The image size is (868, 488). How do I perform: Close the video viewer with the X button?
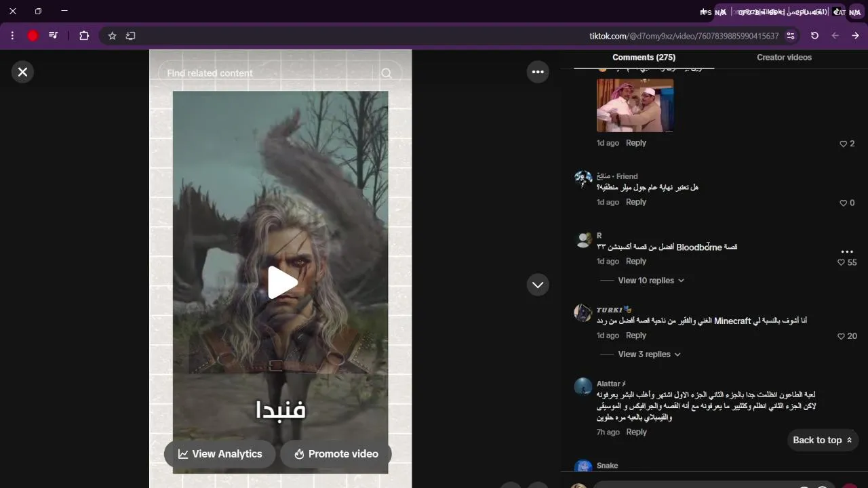(x=22, y=72)
